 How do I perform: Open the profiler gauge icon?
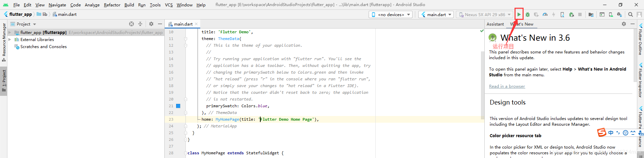545,14
